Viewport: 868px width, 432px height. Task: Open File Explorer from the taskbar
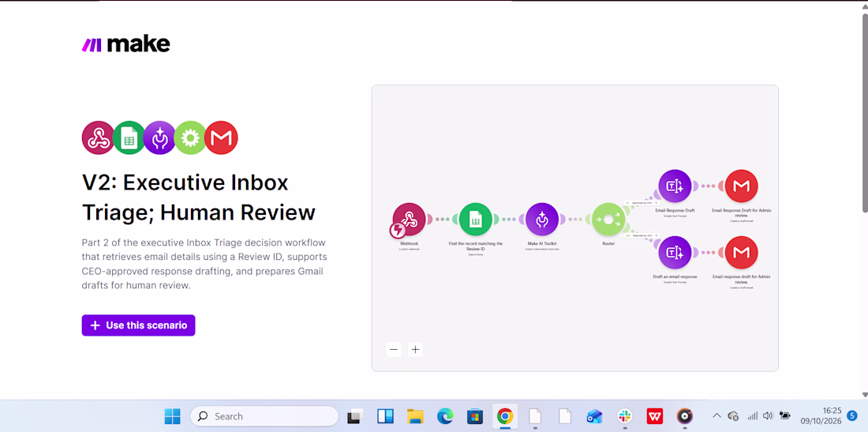click(414, 416)
